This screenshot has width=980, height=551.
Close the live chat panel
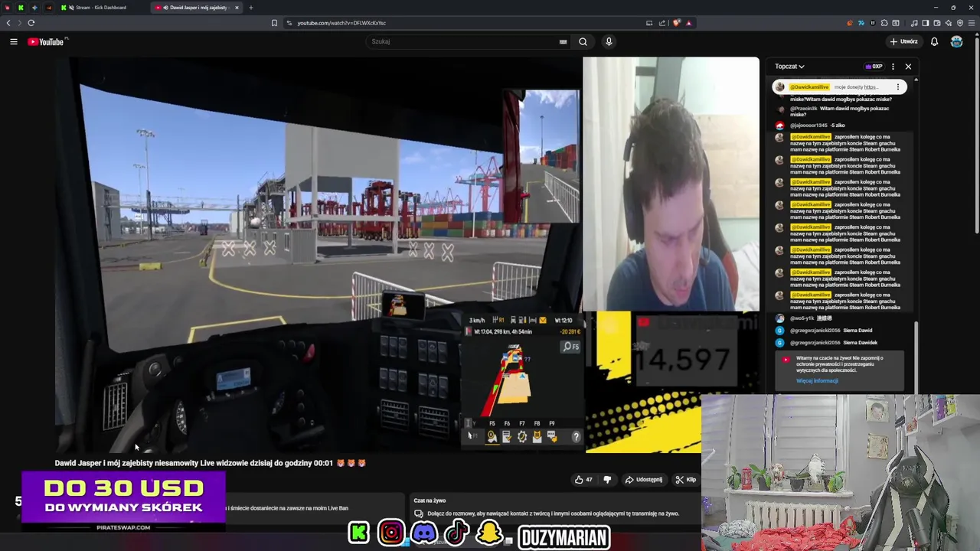coord(908,67)
